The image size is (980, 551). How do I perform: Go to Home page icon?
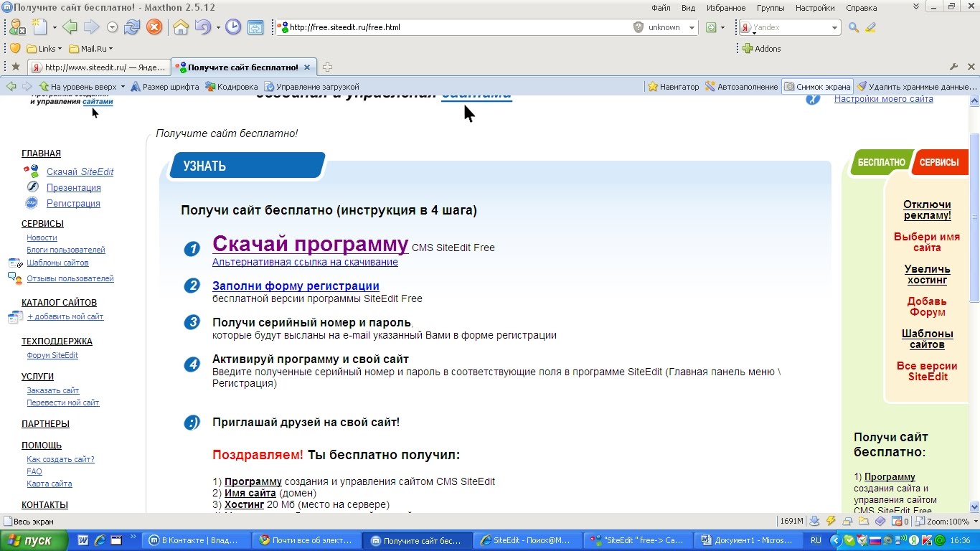pyautogui.click(x=181, y=27)
